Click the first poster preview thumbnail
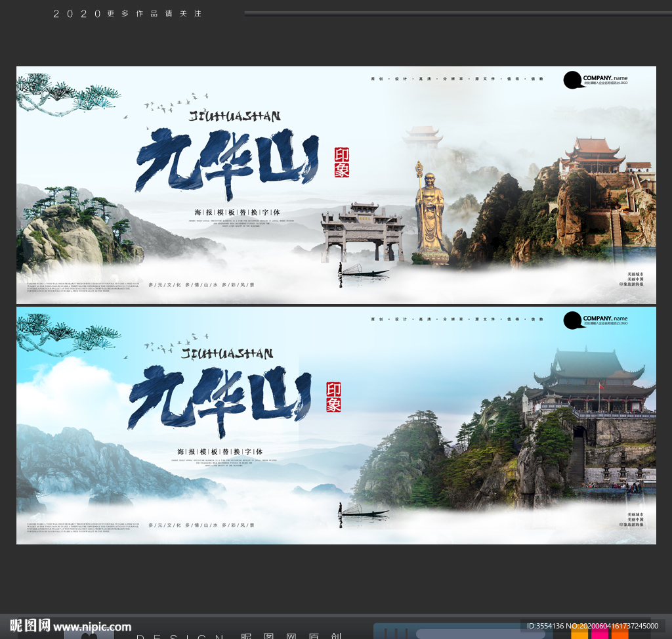 click(336, 185)
